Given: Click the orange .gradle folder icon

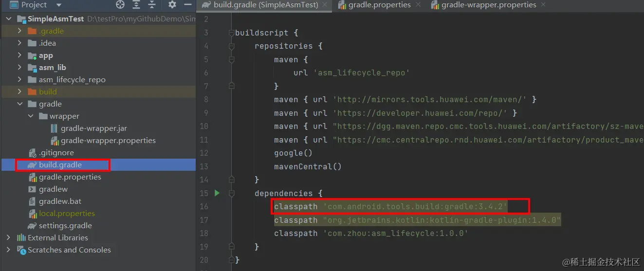Looking at the screenshot, I should click(x=33, y=31).
